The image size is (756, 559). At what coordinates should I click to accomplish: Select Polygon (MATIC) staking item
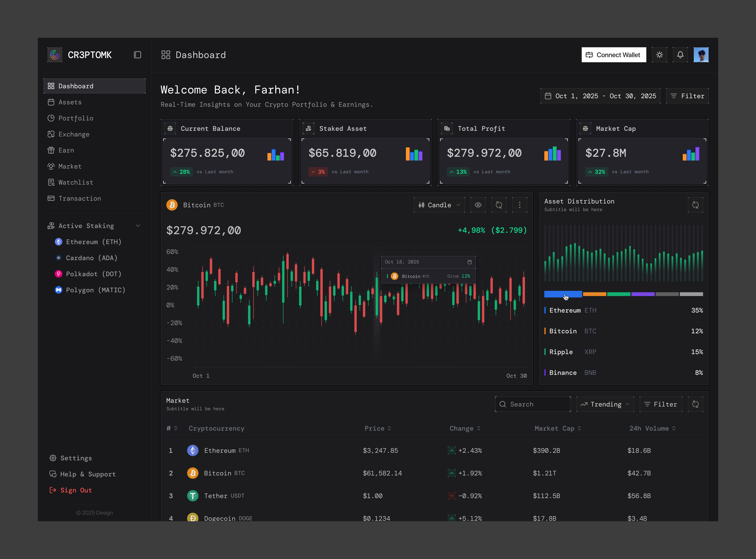[90, 290]
